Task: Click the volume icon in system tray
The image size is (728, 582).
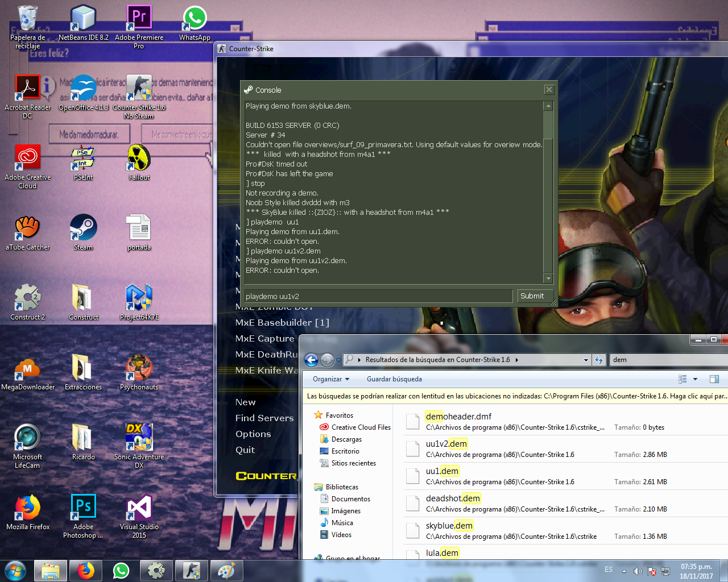Action: [x=638, y=571]
